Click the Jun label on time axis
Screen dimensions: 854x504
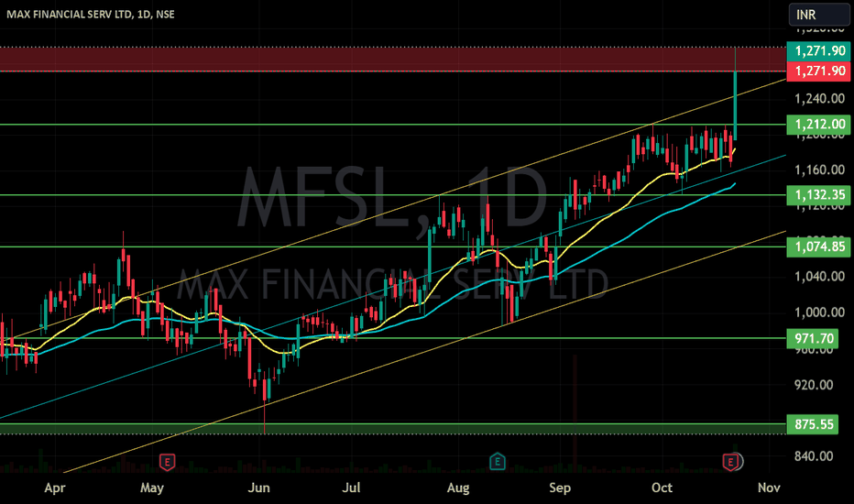point(258,488)
